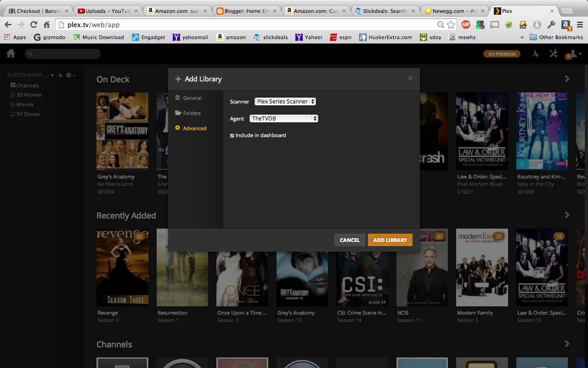Open Plex settings tools icon
Viewport: 588px width, 368px height.
(554, 54)
